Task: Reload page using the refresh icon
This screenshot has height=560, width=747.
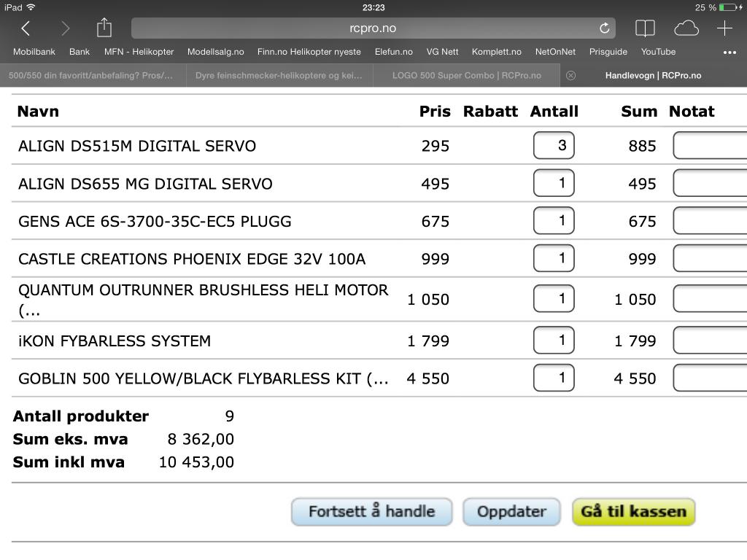Action: pos(604,28)
